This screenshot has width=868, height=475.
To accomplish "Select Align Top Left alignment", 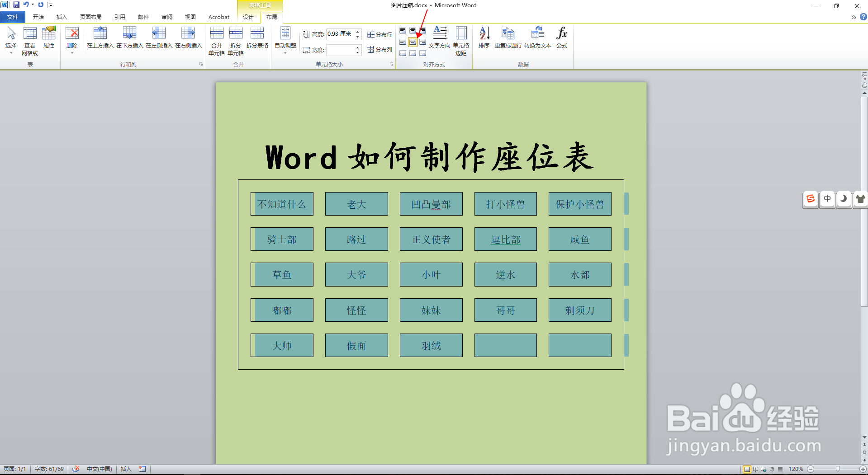I will 403,31.
